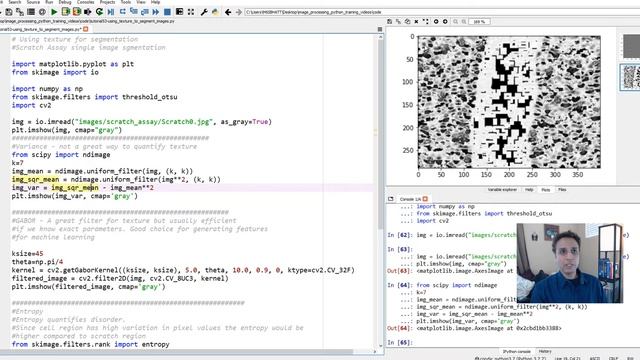
Task: Run selection or current line icon
Action: coord(88,12)
